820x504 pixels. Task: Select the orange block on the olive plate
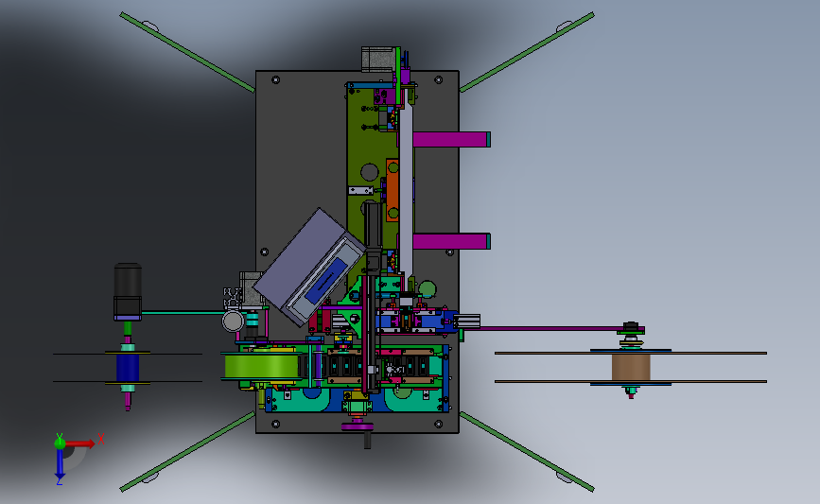point(393,190)
